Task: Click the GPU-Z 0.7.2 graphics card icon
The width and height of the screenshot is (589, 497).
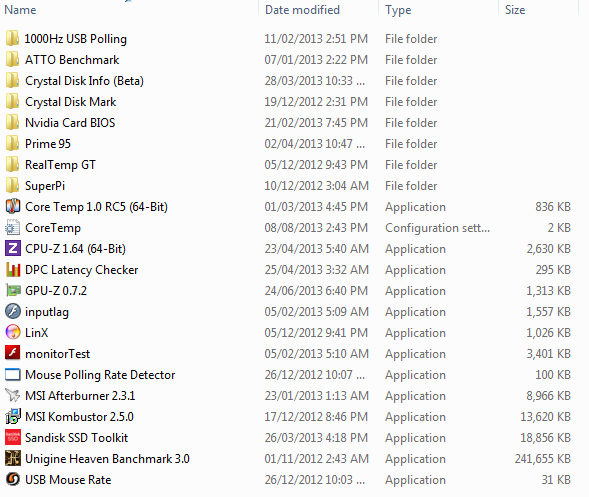Action: pyautogui.click(x=13, y=290)
